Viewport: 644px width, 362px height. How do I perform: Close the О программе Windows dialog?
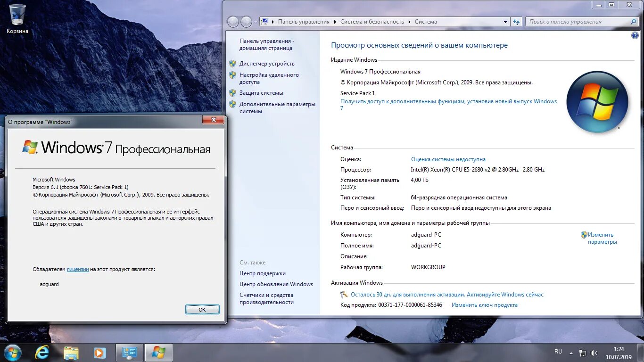click(213, 120)
